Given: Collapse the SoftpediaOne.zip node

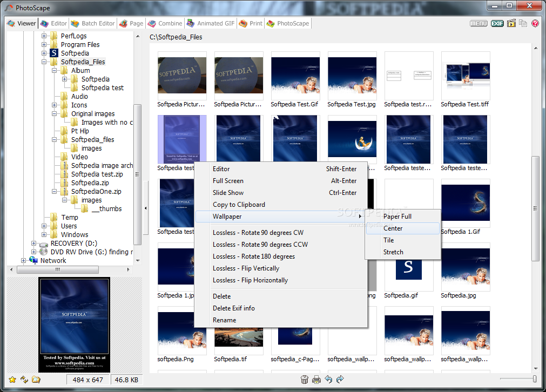Looking at the screenshot, I should tap(55, 191).
